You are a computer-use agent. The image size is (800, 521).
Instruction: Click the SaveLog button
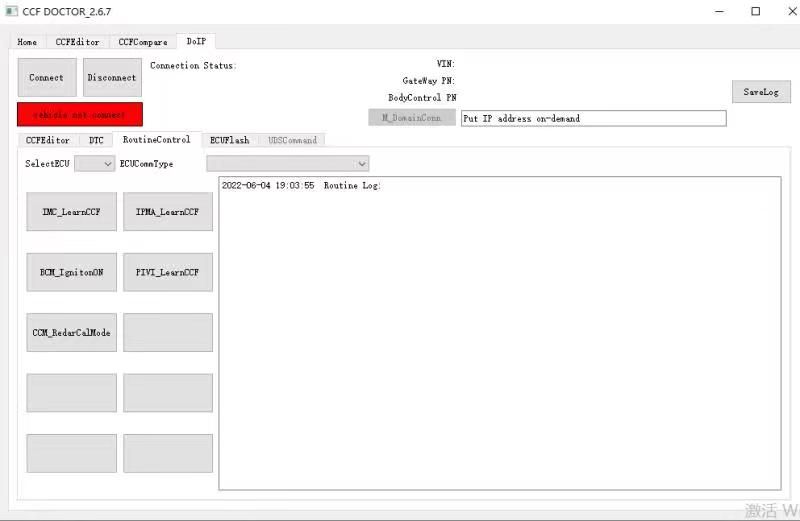(x=761, y=92)
